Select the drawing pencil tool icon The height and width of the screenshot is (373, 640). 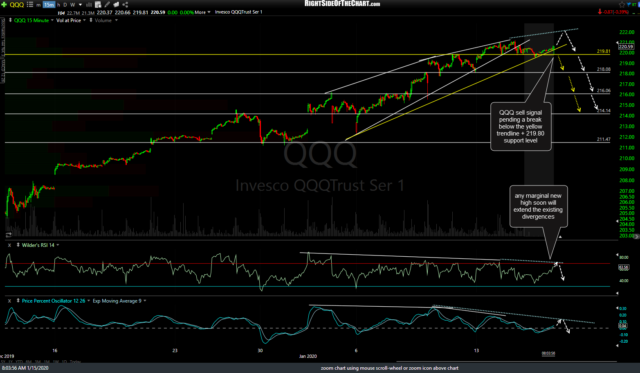pyautogui.click(x=107, y=4)
